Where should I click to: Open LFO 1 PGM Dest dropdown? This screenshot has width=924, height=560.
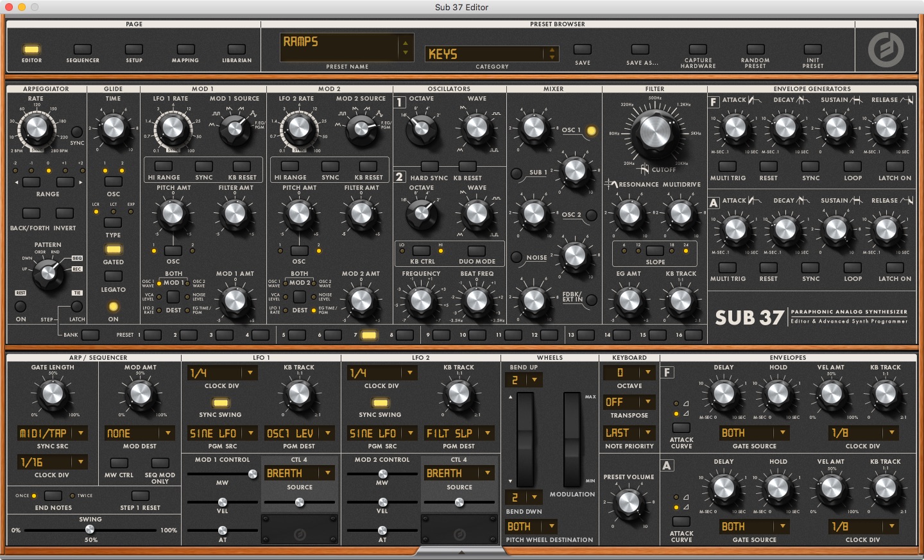[300, 433]
